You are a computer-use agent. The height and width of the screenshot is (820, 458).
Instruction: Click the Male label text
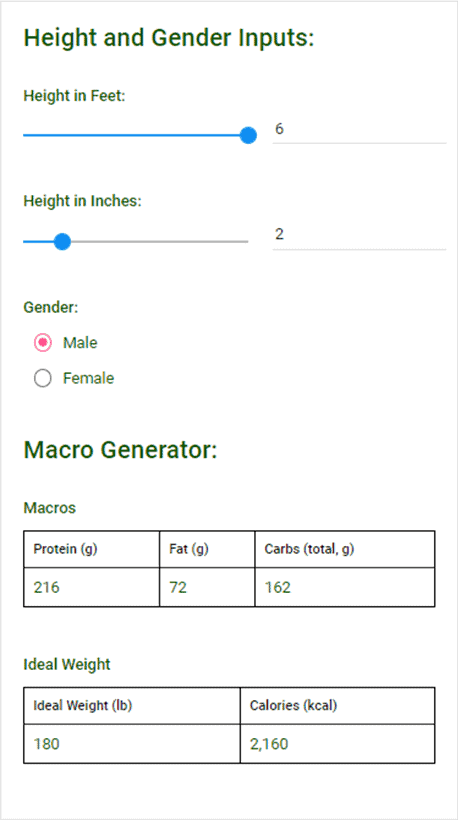80,343
